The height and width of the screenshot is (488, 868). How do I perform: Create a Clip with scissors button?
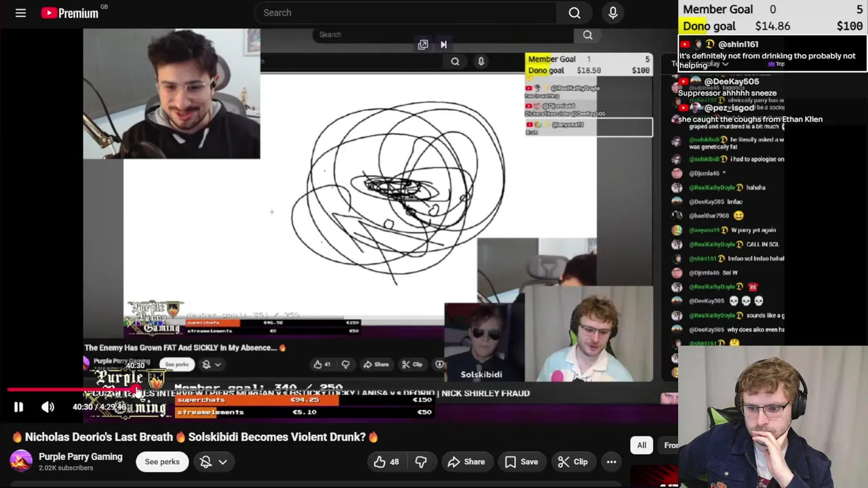point(572,462)
